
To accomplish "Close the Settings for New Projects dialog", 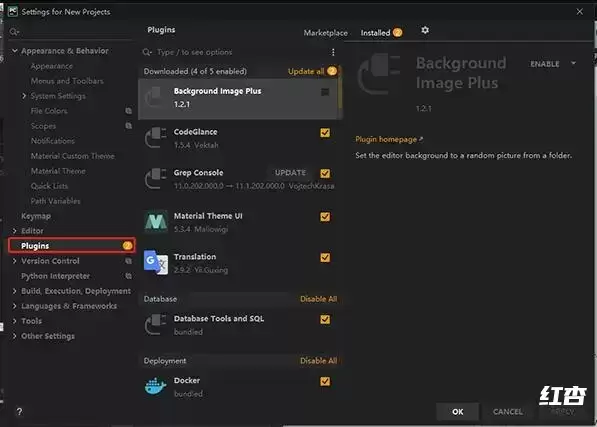I will pos(579,12).
